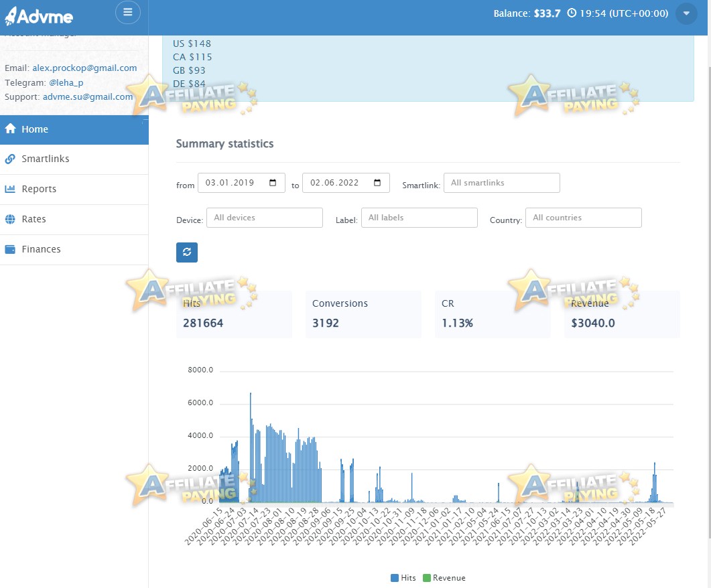Toggle the Hits series in chart legend
711x588 pixels.
[403, 577]
